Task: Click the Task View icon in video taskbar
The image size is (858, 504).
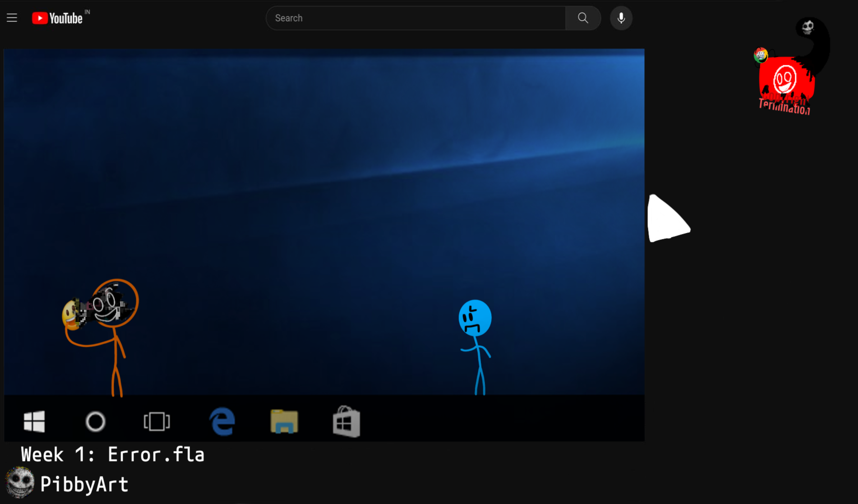Action: 157,421
